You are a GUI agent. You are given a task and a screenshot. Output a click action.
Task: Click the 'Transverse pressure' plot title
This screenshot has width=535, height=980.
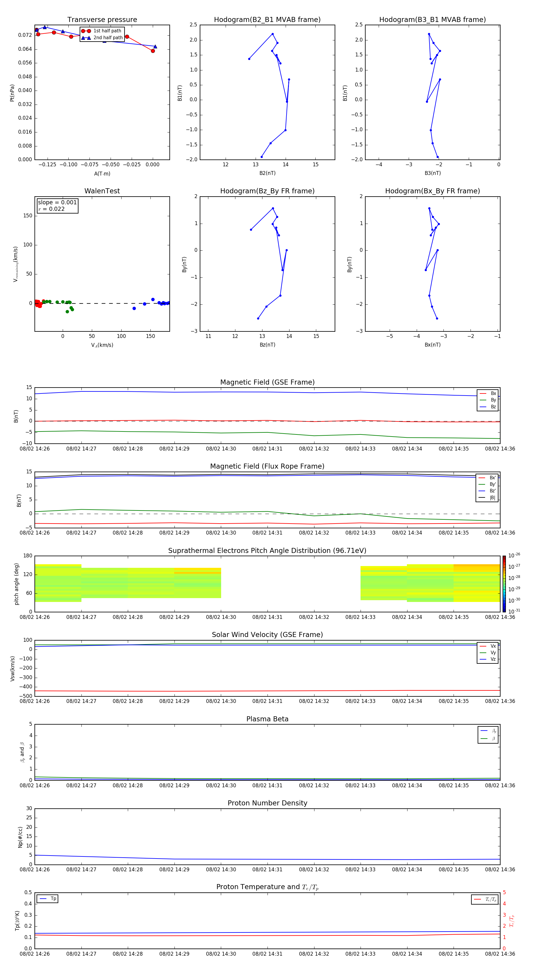pyautogui.click(x=102, y=19)
